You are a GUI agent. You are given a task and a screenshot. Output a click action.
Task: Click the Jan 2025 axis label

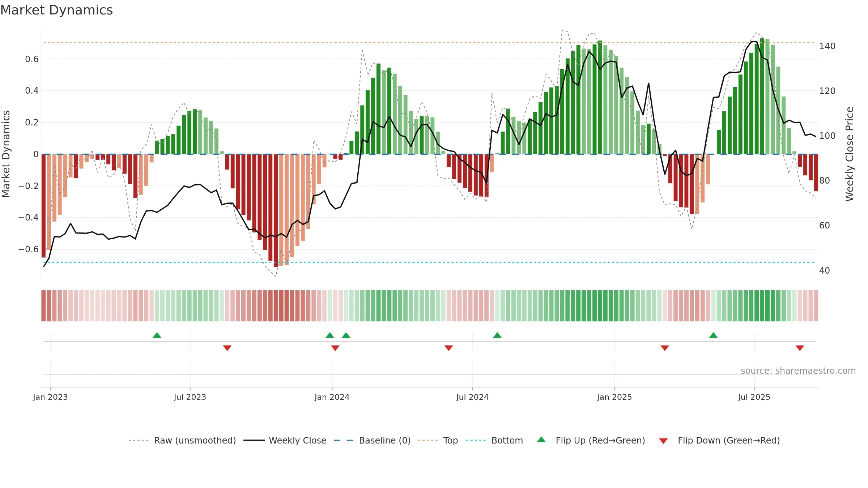point(614,397)
